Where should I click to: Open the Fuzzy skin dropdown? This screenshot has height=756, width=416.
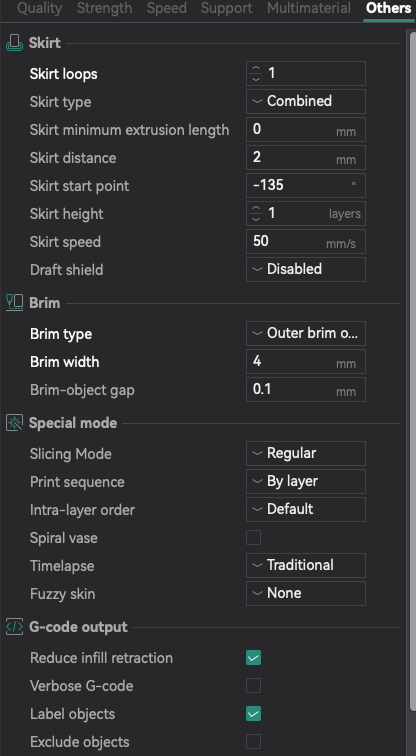coord(306,593)
